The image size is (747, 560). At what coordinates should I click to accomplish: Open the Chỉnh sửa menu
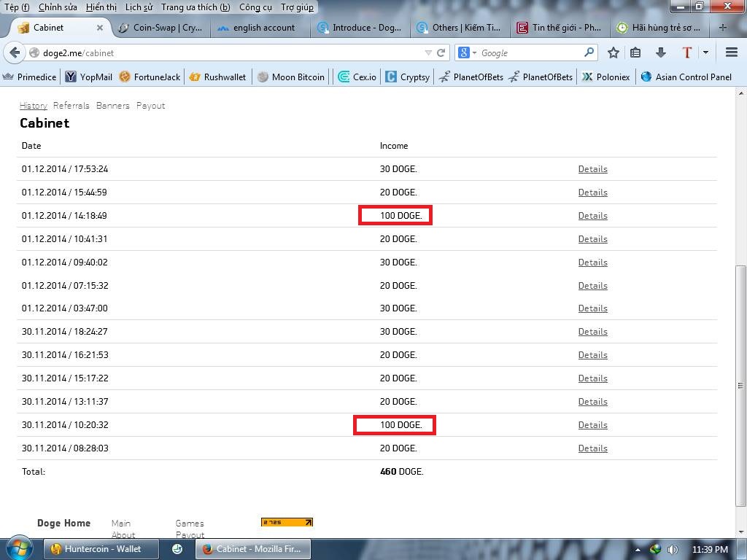coord(58,7)
